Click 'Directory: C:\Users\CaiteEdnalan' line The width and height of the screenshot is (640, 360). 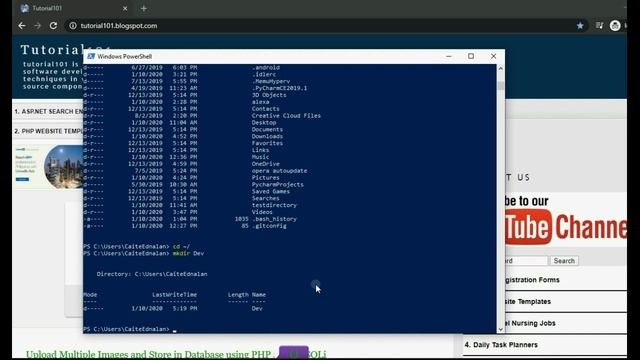coord(152,274)
